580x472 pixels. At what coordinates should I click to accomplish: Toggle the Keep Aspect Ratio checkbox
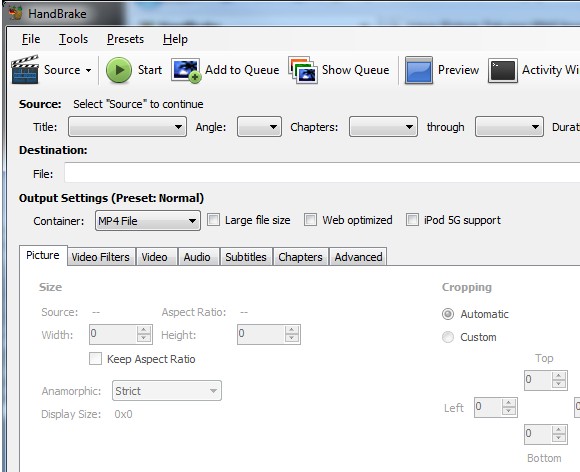95,358
